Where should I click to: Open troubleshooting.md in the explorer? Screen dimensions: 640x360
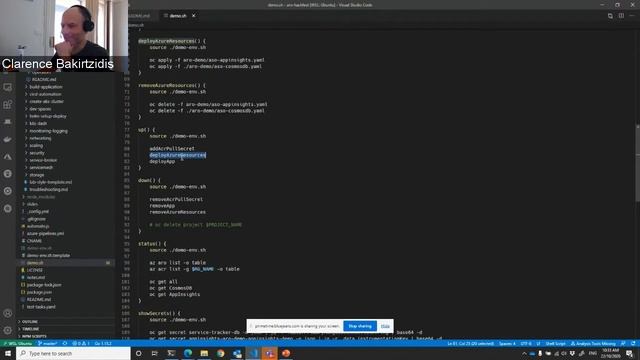click(49, 190)
